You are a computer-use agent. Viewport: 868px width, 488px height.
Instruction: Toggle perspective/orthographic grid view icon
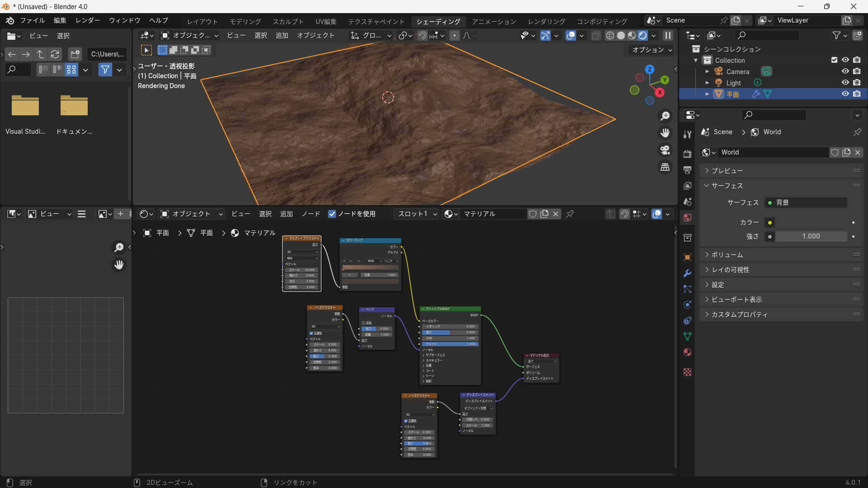click(665, 167)
